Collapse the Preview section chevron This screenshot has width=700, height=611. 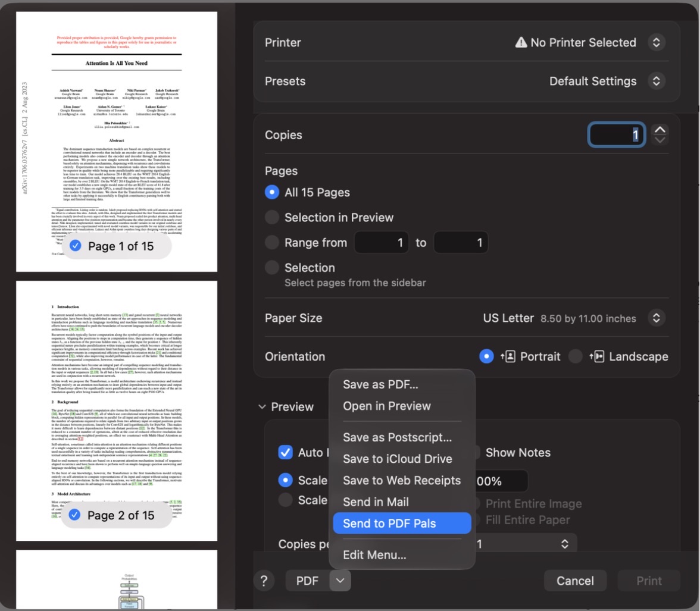point(262,407)
